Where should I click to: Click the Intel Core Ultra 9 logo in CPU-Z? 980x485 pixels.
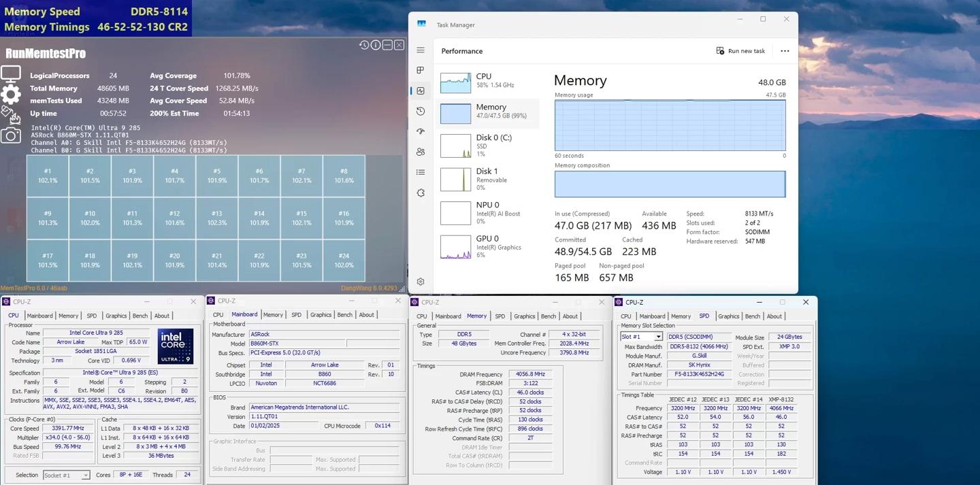point(176,346)
